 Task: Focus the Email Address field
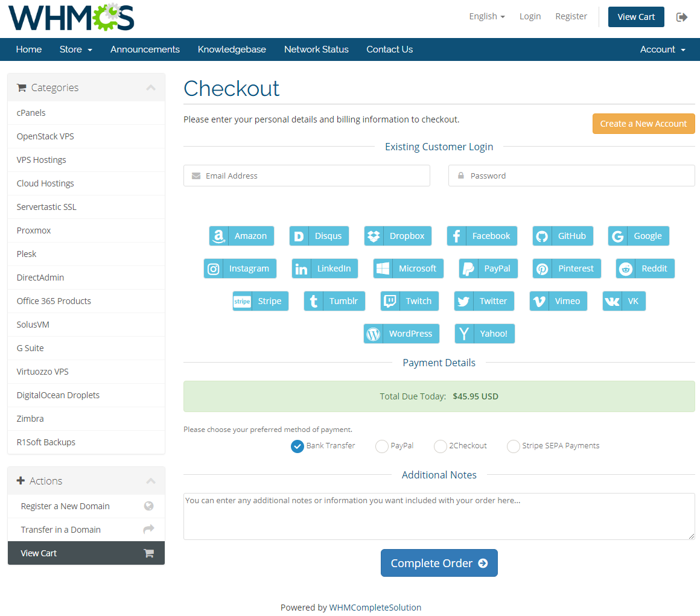(x=307, y=176)
